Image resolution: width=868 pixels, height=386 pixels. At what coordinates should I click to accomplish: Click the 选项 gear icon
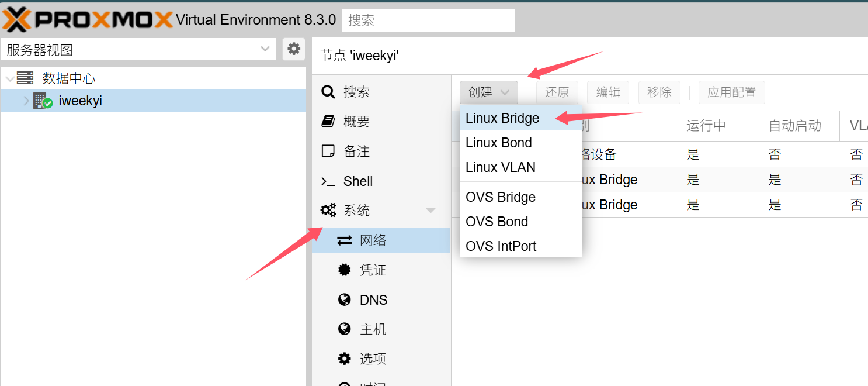pos(345,359)
